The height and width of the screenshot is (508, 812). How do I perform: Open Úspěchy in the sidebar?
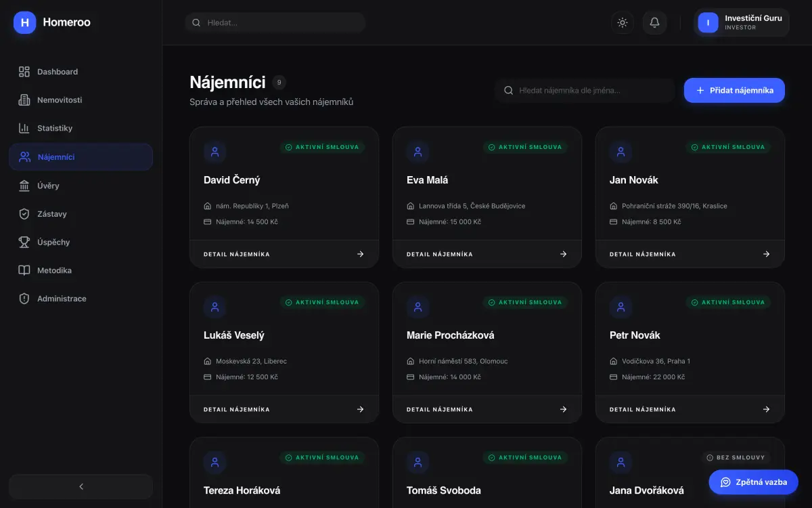[x=81, y=242]
